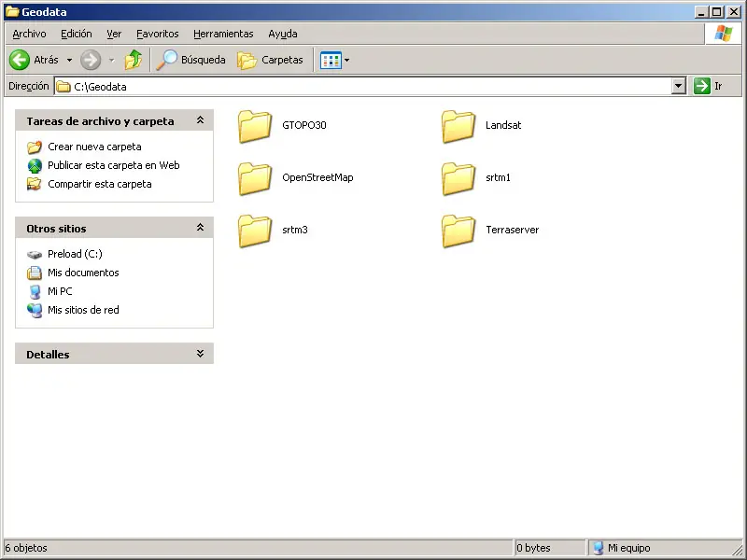The width and height of the screenshot is (747, 560).
Task: Go up one folder level icon
Action: click(134, 60)
